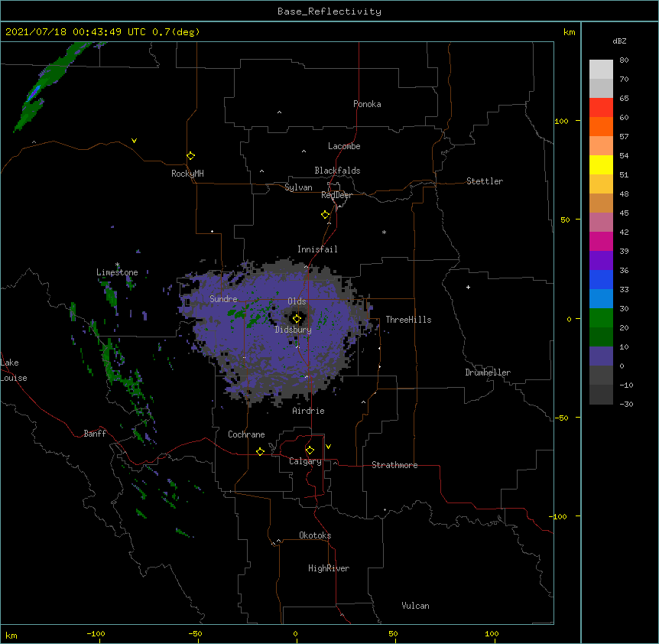
Task: Select the radar site diamond between Olds and Didsbury
Action: (x=297, y=319)
